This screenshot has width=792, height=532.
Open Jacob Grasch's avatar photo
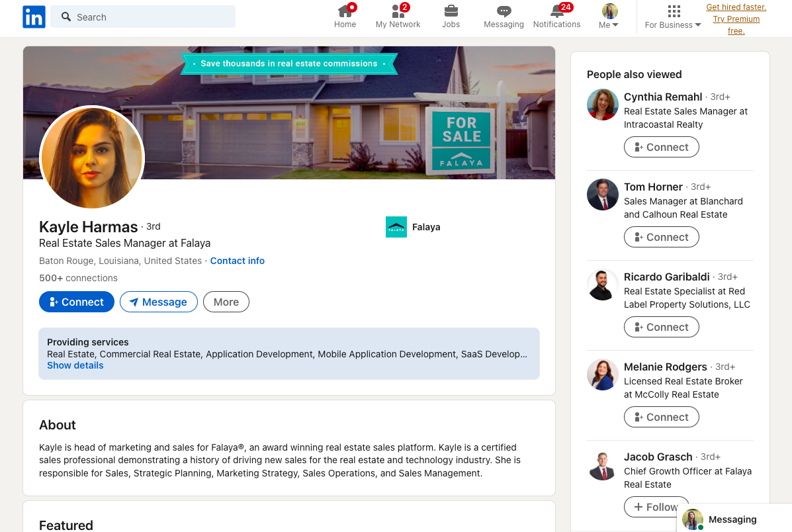coord(603,465)
